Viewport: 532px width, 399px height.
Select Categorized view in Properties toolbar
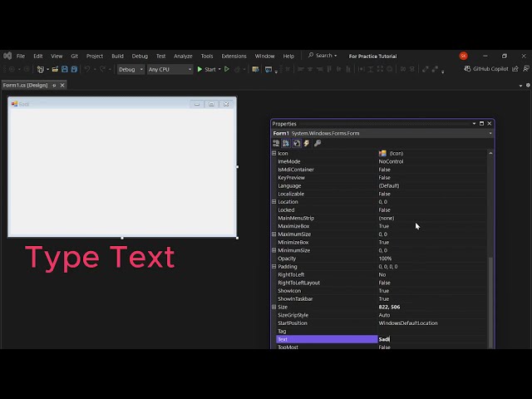[276, 143]
